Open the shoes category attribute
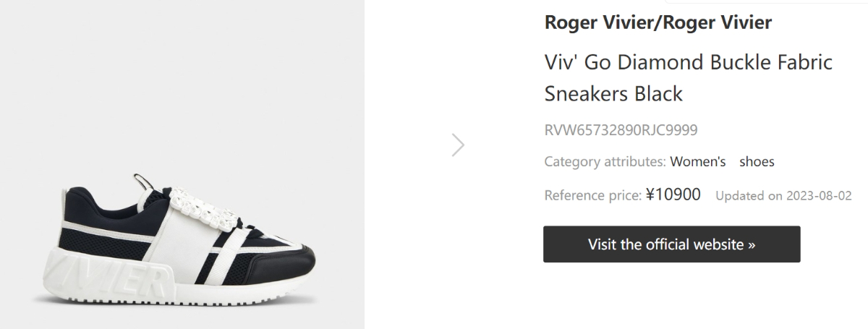The height and width of the screenshot is (329, 868). coord(757,162)
